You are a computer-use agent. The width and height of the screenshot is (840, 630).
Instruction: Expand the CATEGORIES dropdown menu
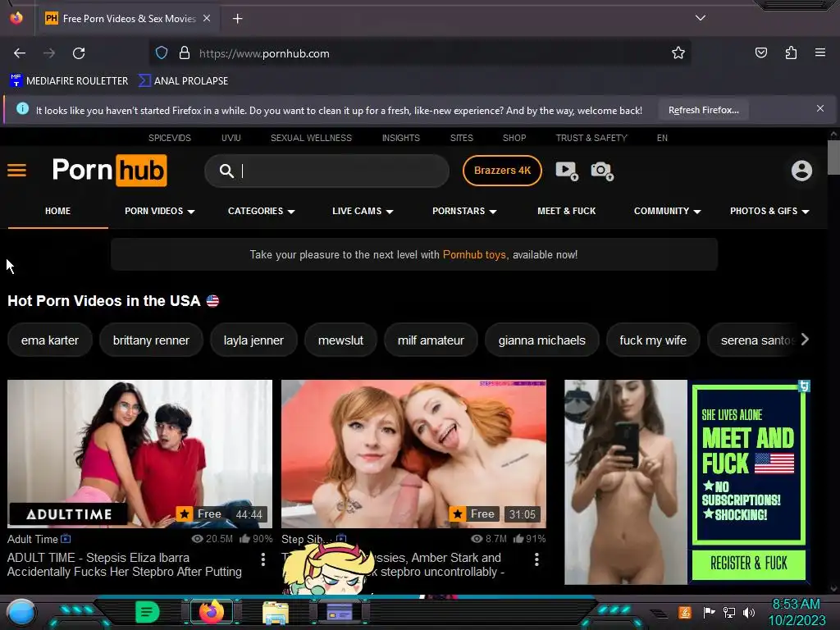coord(262,211)
